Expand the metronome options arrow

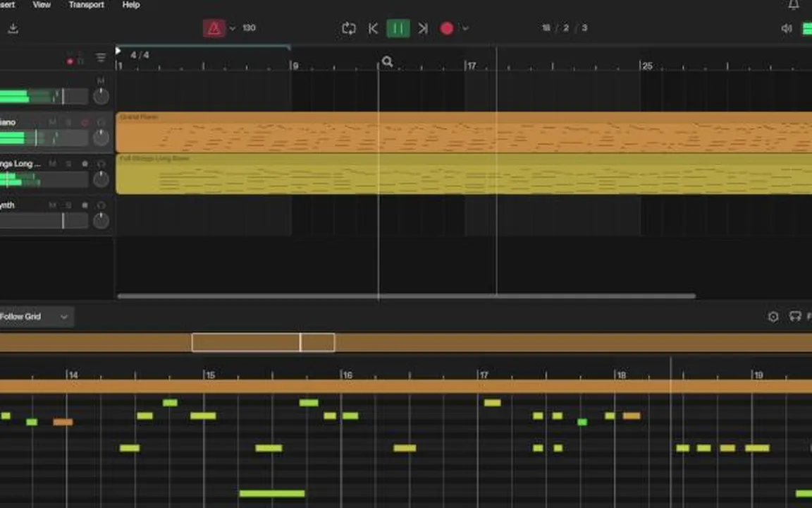233,28
